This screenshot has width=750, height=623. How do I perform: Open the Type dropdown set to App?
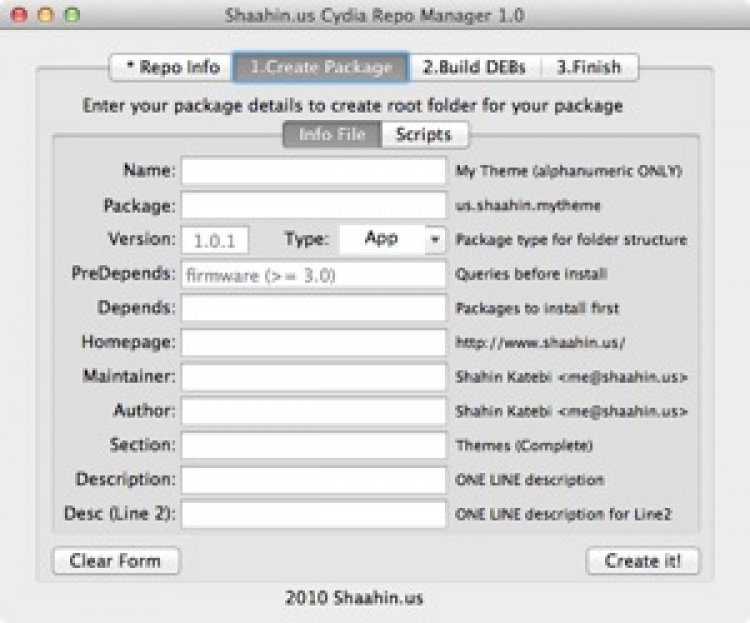click(x=392, y=239)
